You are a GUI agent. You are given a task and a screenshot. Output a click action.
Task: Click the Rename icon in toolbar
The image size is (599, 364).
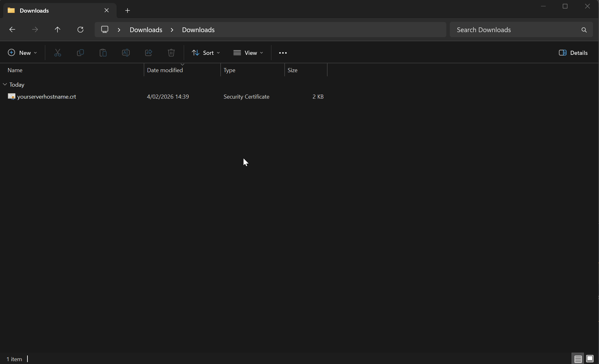[126, 53]
